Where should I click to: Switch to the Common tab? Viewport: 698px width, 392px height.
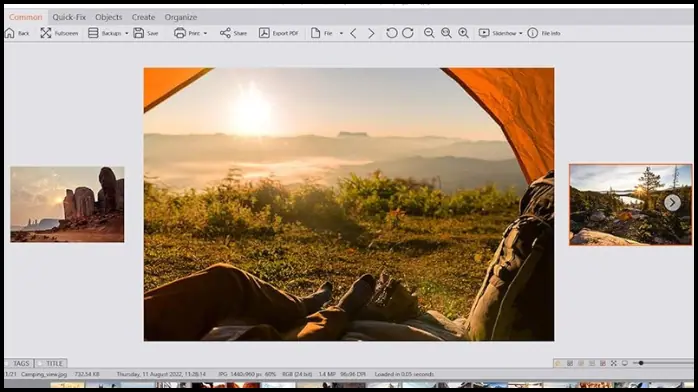click(25, 17)
